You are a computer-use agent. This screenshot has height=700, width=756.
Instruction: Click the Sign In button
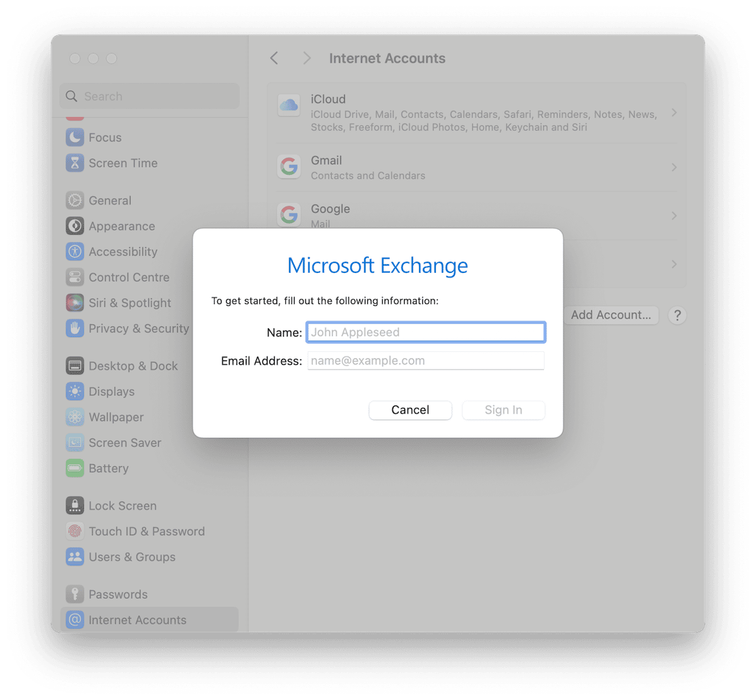point(504,410)
